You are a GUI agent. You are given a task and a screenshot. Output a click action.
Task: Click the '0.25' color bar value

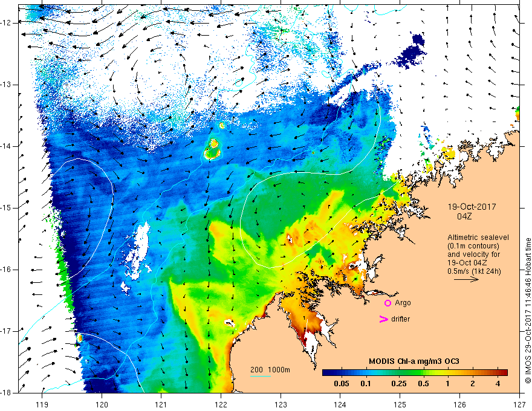click(398, 384)
